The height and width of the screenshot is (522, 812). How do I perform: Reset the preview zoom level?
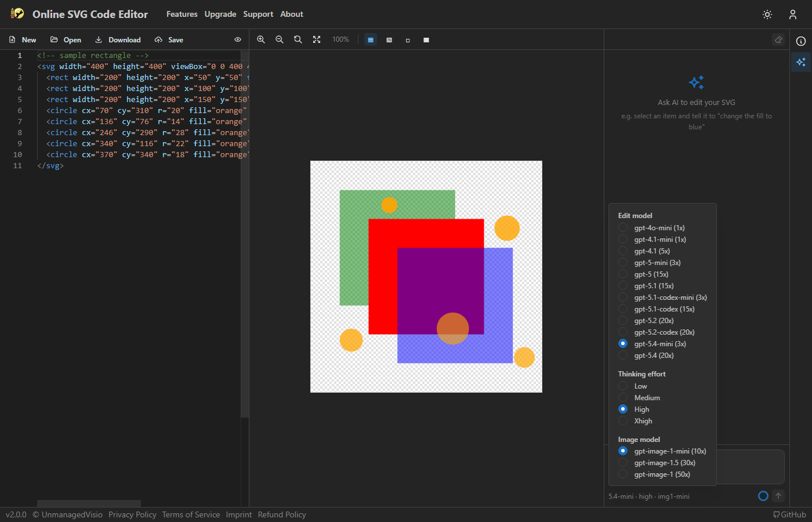(x=298, y=39)
